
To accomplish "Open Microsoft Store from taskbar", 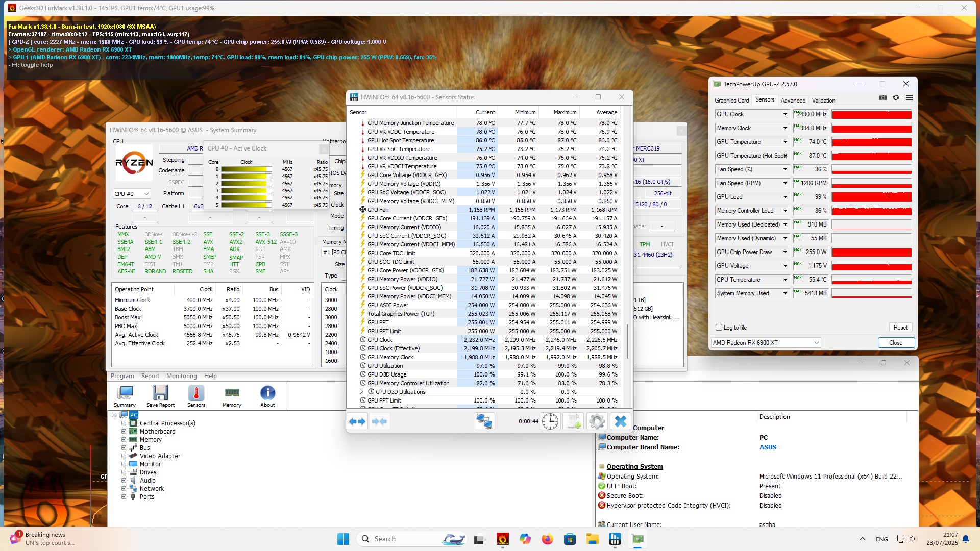I will 570,539.
